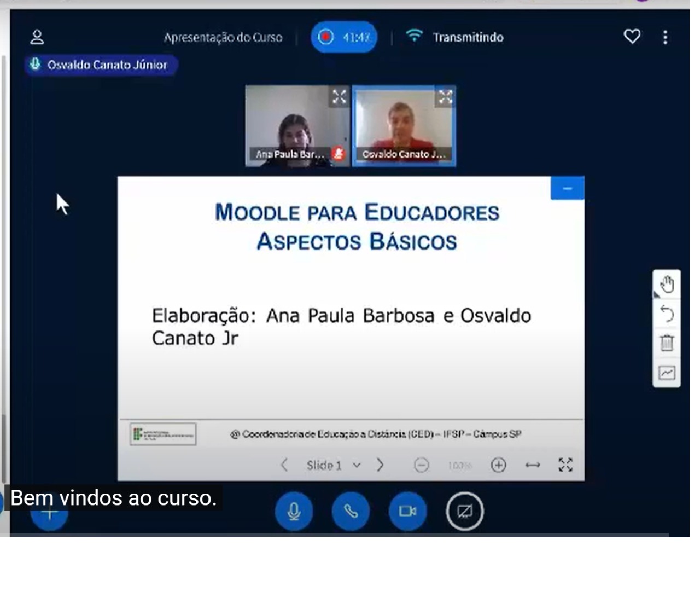Image resolution: width=700 pixels, height=609 pixels.
Task: Expand Ana Paula Barbosa webcam fullscreen
Action: pos(339,97)
